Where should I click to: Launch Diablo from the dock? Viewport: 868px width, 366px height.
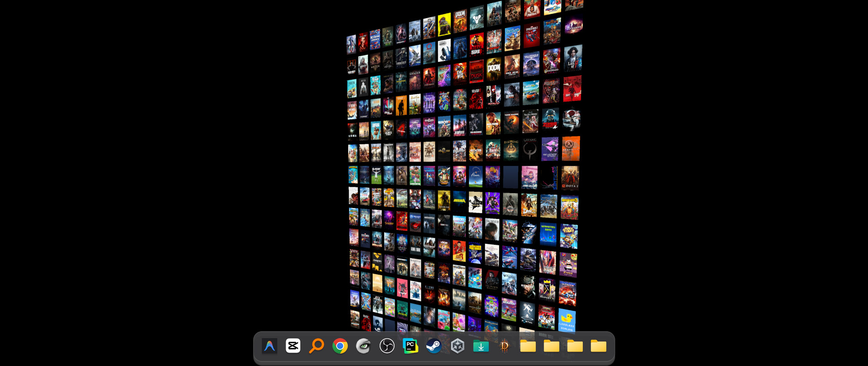(x=505, y=347)
